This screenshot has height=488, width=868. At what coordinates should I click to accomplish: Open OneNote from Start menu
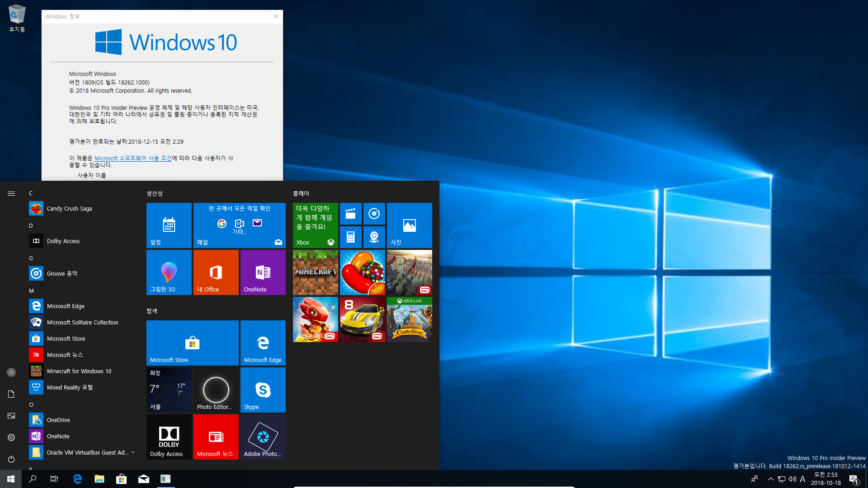click(x=58, y=436)
